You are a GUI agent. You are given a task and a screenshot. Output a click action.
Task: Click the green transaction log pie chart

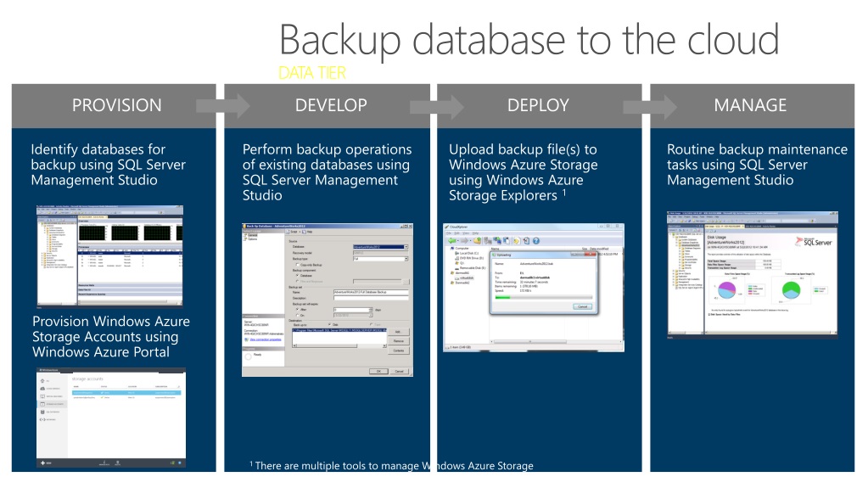[x=791, y=289]
